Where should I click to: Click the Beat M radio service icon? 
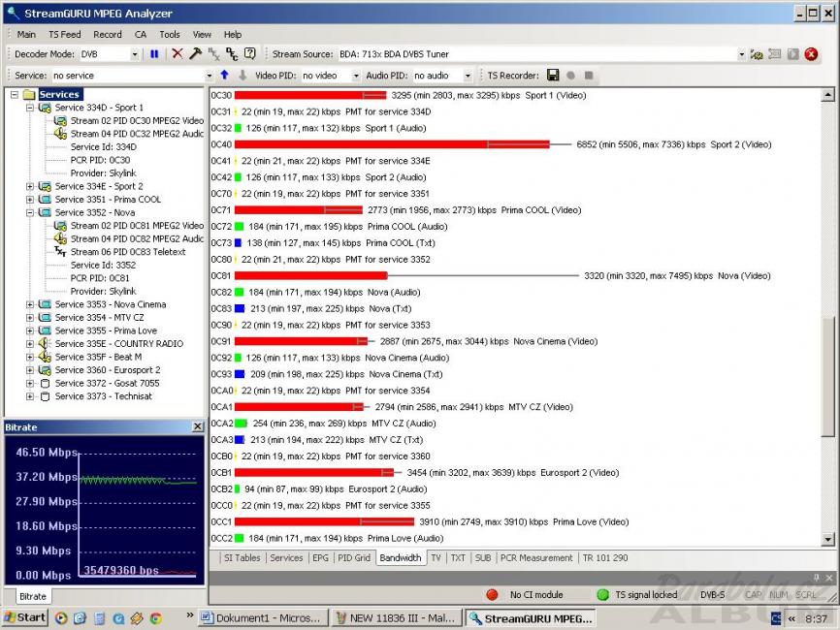point(45,357)
